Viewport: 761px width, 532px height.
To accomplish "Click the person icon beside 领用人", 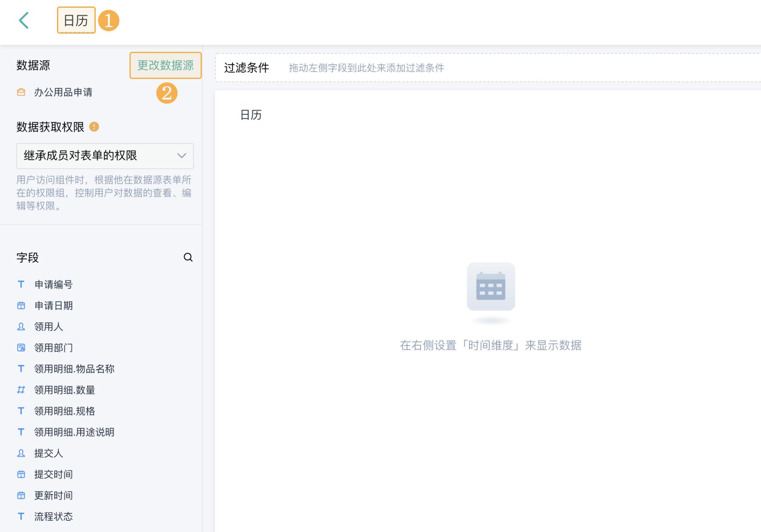I will coord(21,327).
